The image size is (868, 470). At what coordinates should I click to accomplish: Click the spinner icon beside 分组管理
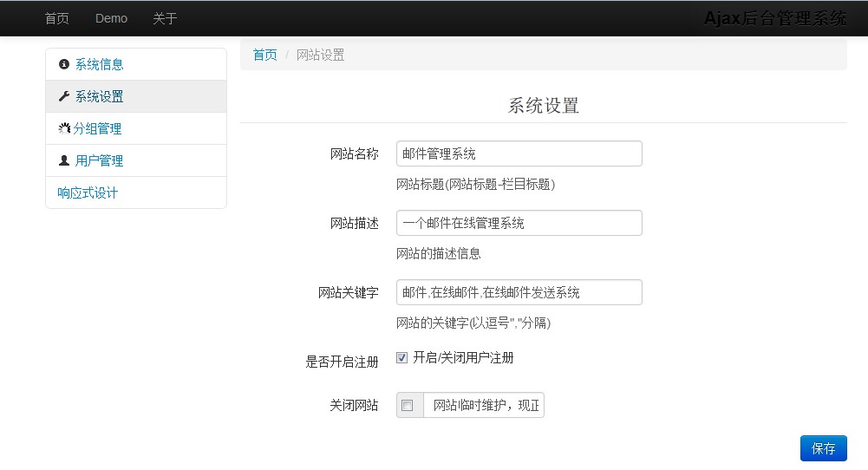click(64, 128)
